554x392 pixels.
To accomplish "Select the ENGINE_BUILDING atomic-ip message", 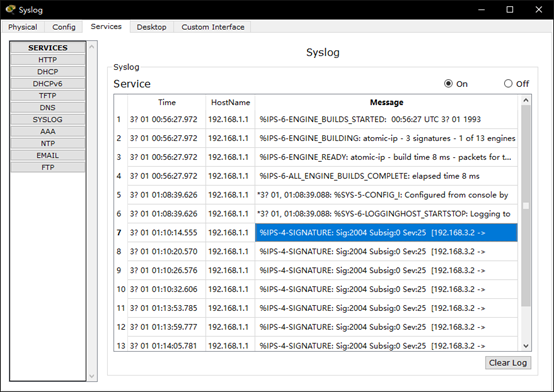I will (x=386, y=138).
